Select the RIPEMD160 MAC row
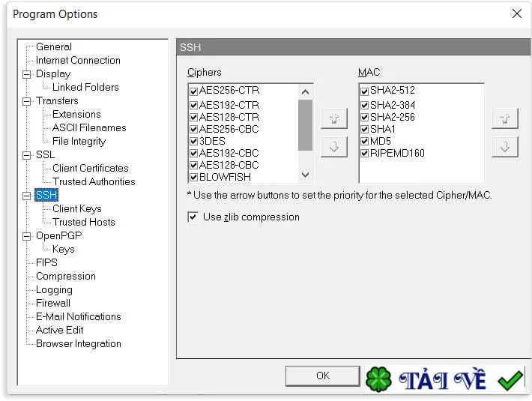Viewport: 532px width, 401px height. [x=397, y=154]
